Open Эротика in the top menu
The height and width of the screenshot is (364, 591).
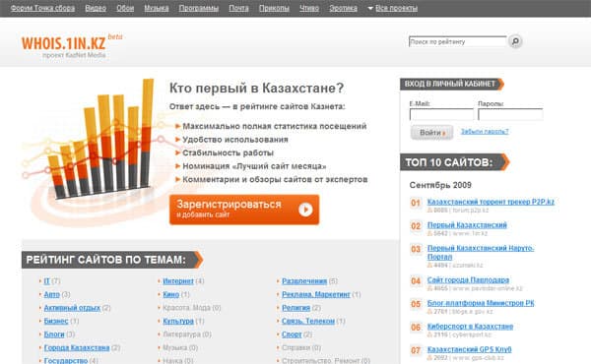coord(343,8)
